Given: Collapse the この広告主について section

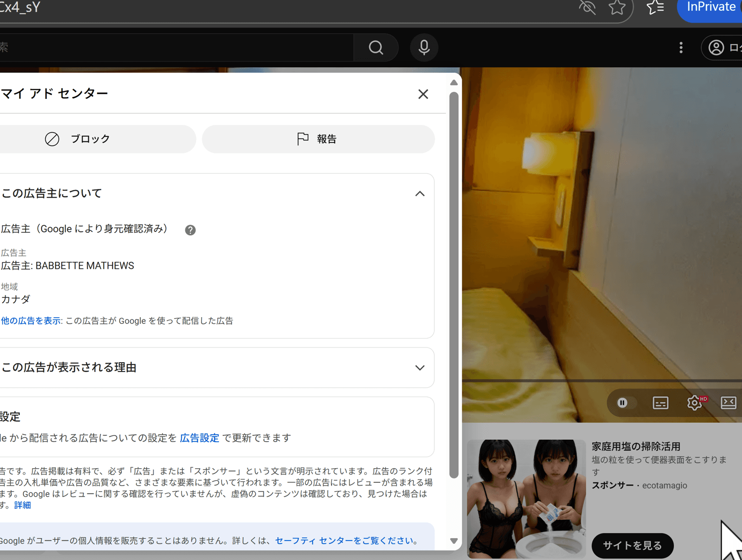Looking at the screenshot, I should (x=420, y=194).
